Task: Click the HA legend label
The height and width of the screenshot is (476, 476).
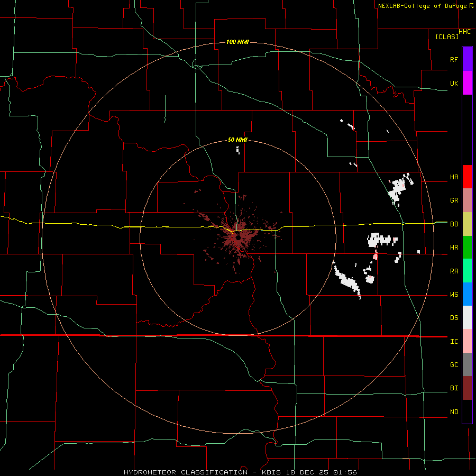Action: [x=454, y=177]
